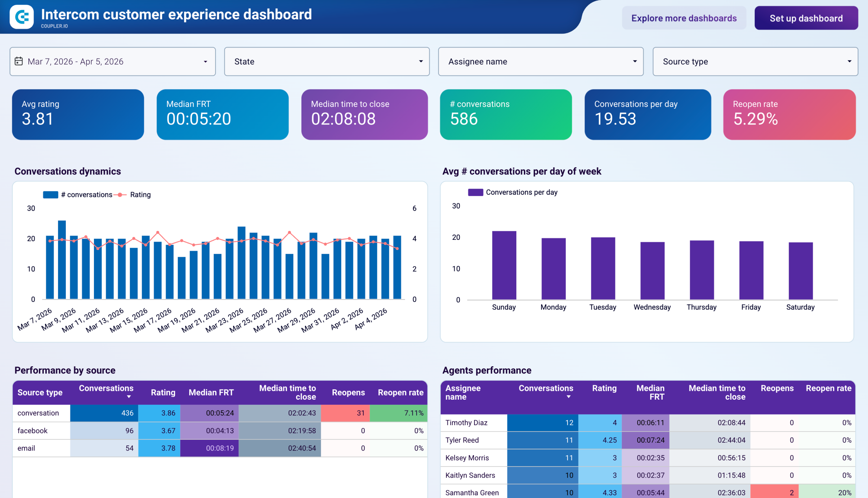This screenshot has height=498, width=868.
Task: Click the sort arrow on Conversations in Performance by source
Action: pos(129,397)
